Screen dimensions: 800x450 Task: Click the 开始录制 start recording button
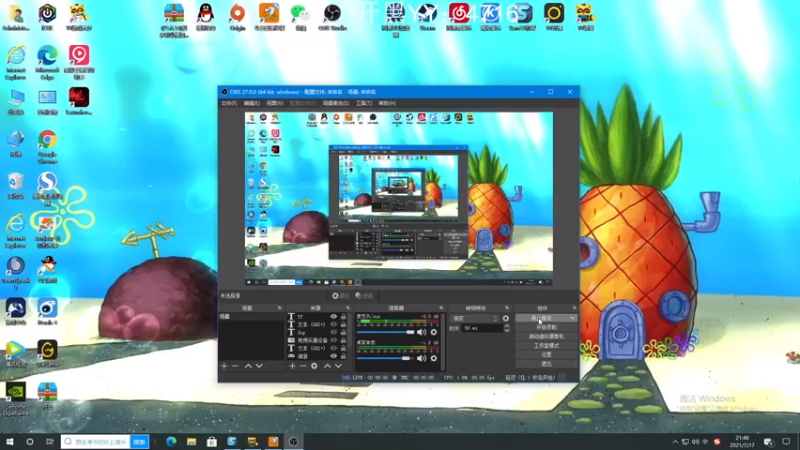546,328
